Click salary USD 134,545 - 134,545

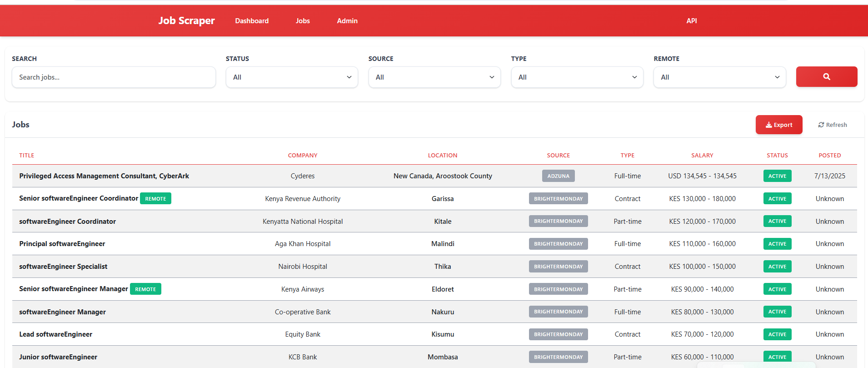coord(702,176)
